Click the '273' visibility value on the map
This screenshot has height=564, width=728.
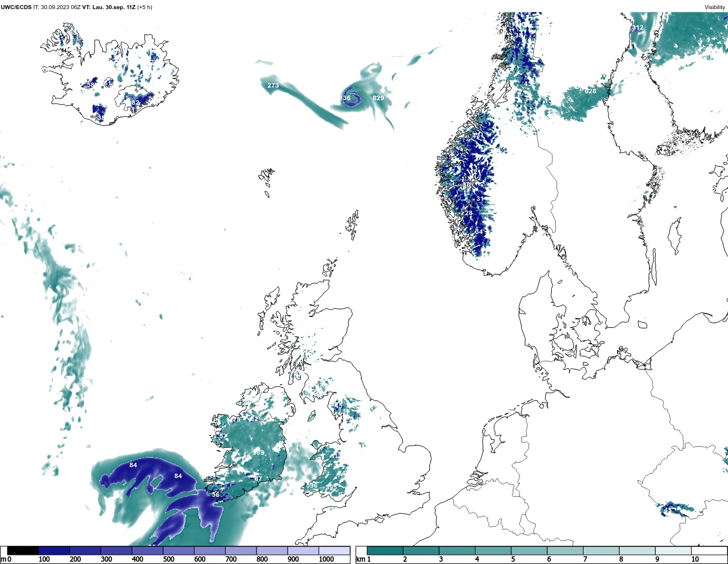point(273,86)
